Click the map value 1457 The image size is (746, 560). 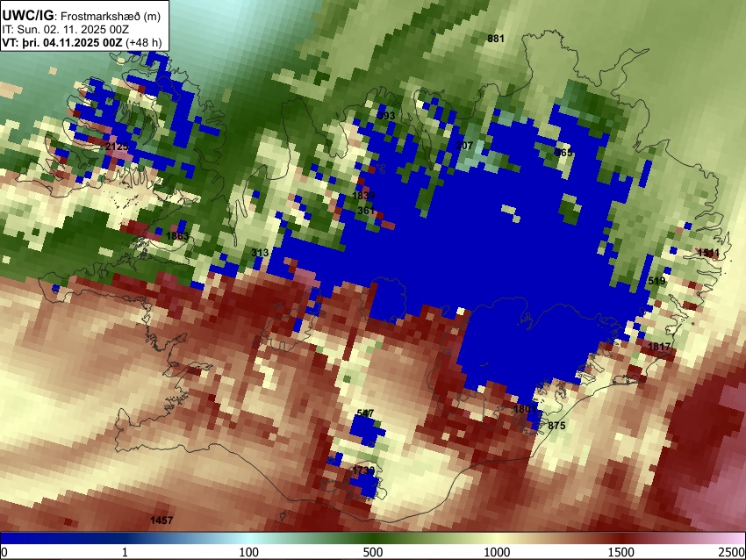click(161, 520)
